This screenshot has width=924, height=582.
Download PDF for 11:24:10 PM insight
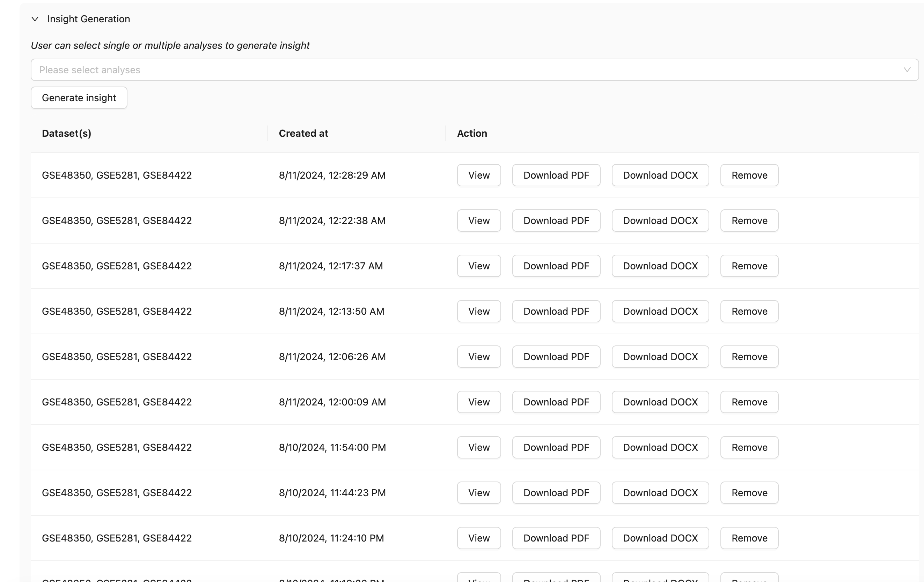tap(556, 538)
